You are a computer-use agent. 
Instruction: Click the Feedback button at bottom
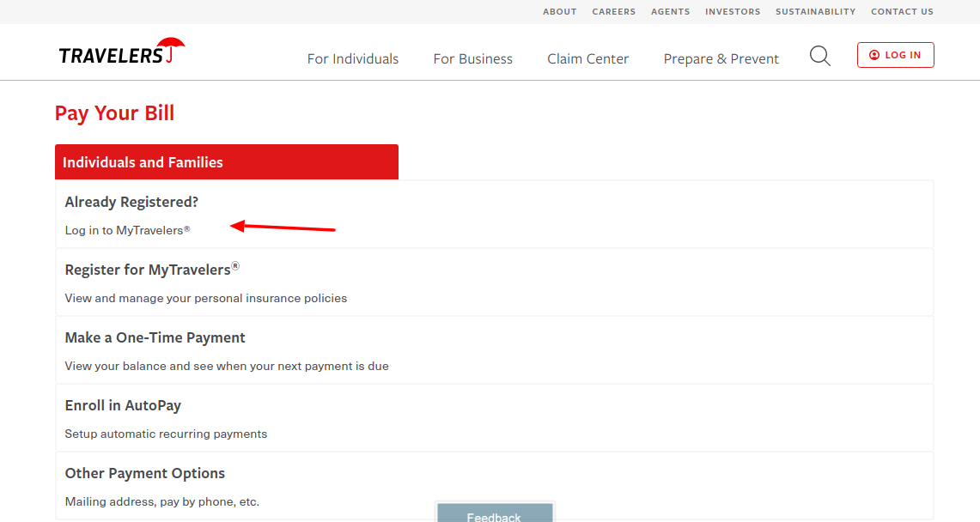(494, 515)
